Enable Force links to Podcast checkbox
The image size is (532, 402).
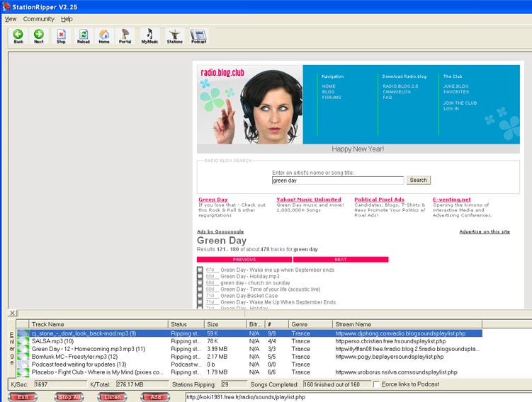[x=376, y=384]
